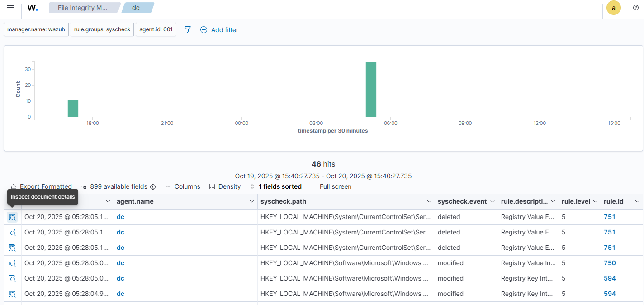
Task: Open the agent.name column header menu
Action: tap(251, 202)
